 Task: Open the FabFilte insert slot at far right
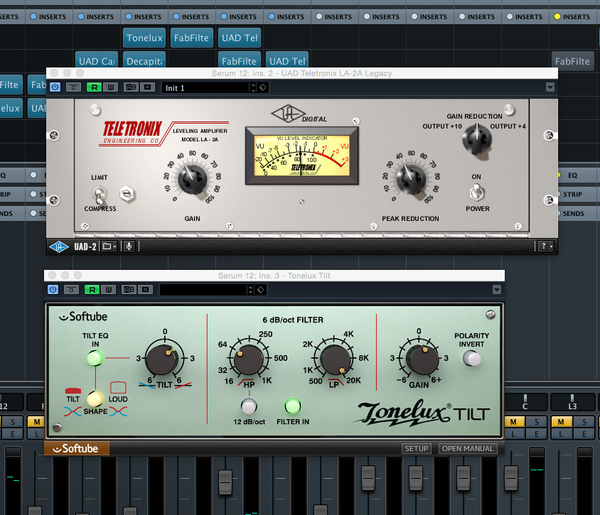pyautogui.click(x=572, y=61)
